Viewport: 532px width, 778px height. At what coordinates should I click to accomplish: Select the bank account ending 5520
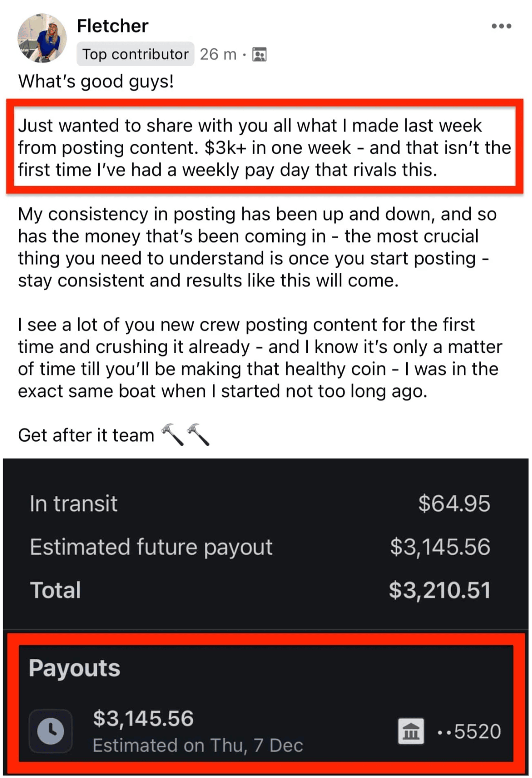[x=469, y=732]
